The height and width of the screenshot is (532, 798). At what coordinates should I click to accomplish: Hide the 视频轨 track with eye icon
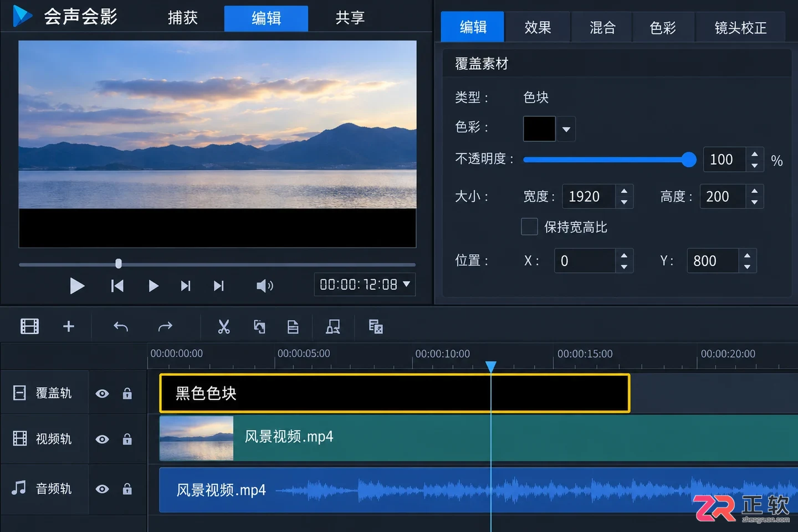[x=102, y=439]
